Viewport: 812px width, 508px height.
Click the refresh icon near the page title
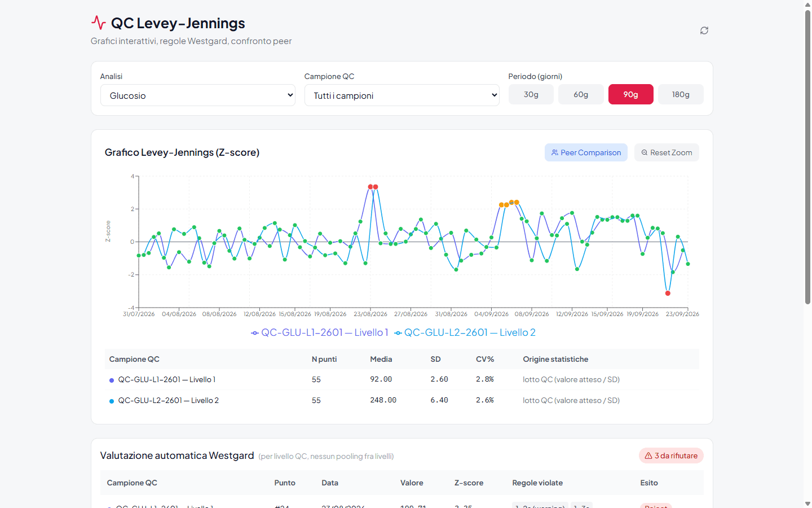704,30
